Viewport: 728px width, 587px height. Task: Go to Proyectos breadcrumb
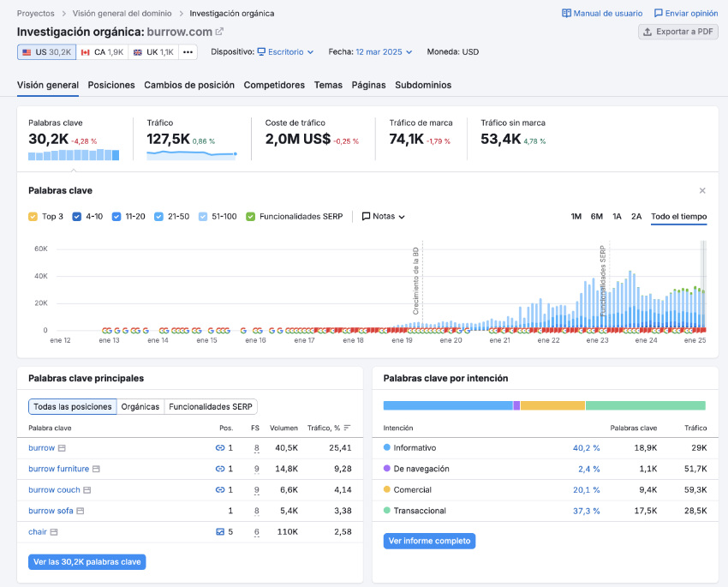(x=36, y=14)
